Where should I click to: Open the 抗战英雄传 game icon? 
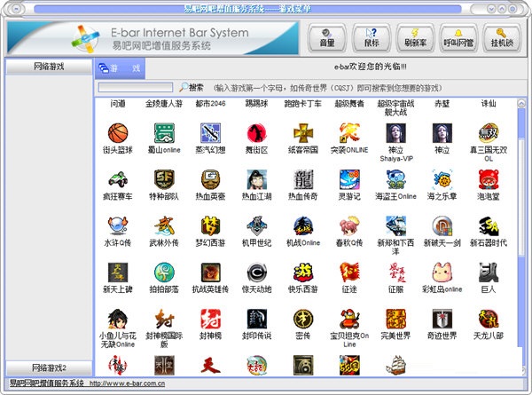click(210, 273)
